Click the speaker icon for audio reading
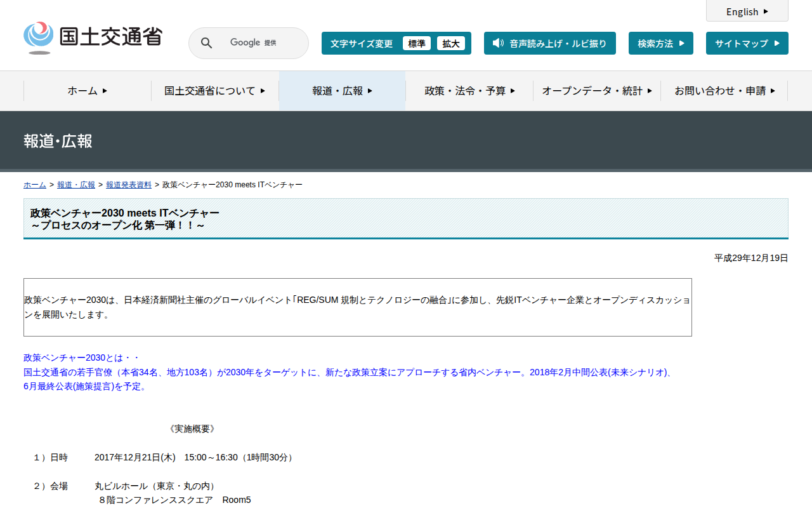 [x=498, y=43]
